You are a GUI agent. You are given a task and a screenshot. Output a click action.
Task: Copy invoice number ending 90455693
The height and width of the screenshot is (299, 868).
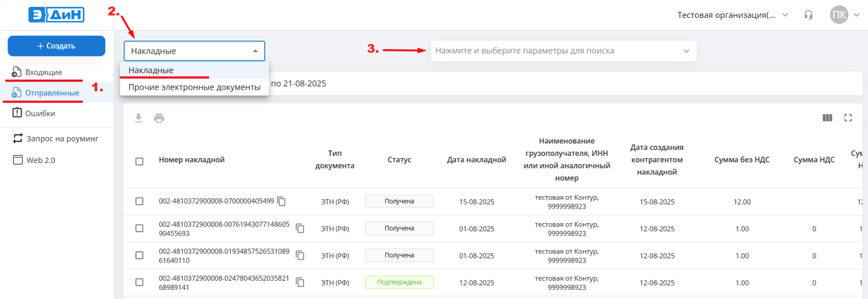(300, 229)
